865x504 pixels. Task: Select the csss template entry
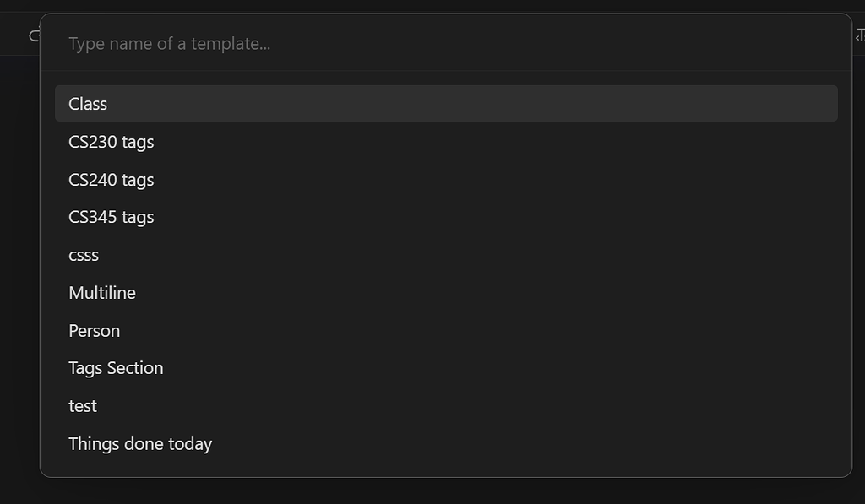446,255
